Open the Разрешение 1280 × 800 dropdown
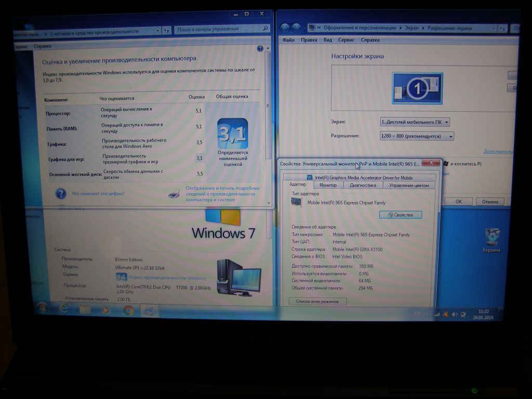532x399 pixels. point(417,136)
